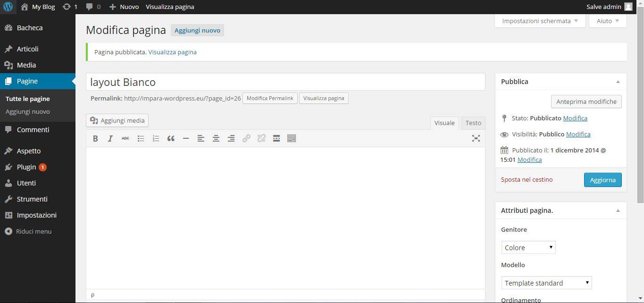
Task: Open Strumenti in the sidebar
Action: click(x=38, y=199)
